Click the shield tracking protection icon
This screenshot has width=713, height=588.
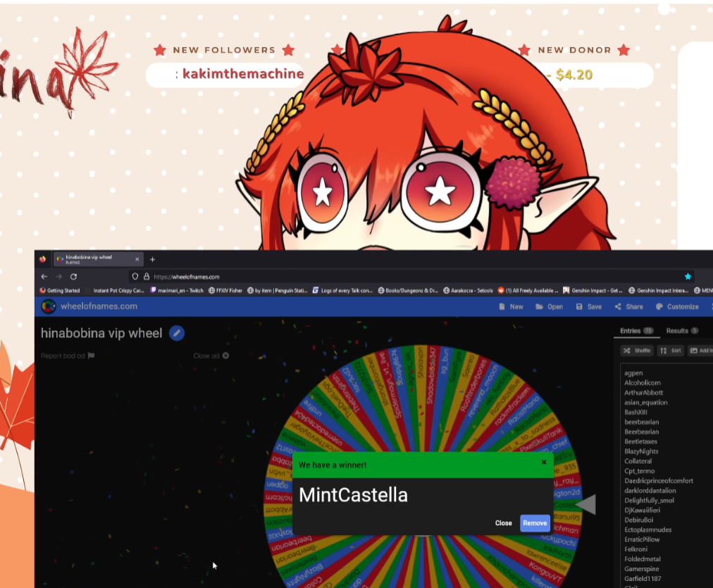(135, 276)
